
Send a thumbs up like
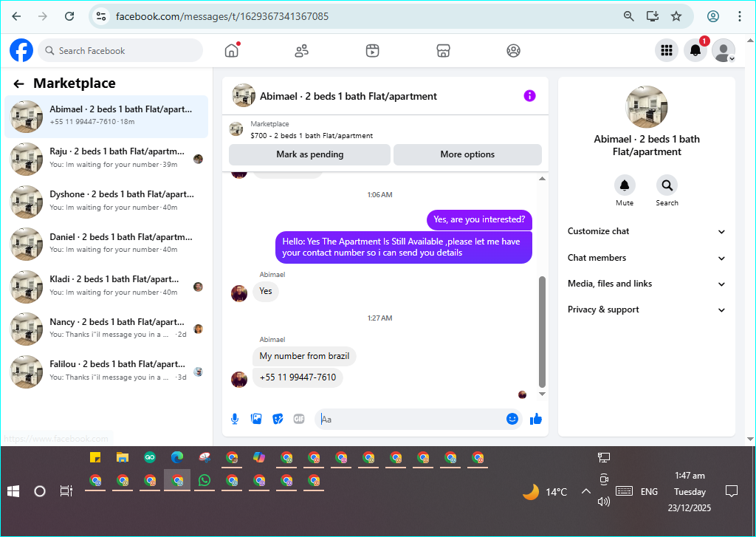[x=536, y=419]
